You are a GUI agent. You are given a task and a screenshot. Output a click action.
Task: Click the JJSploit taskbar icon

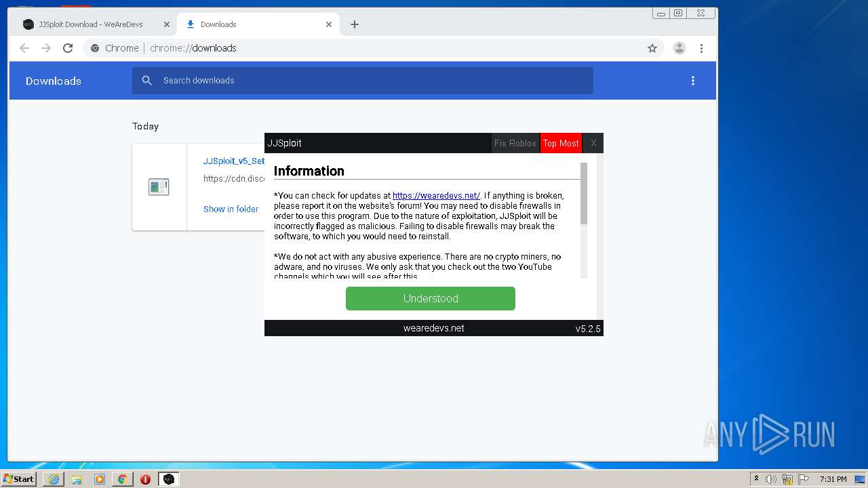tap(169, 479)
